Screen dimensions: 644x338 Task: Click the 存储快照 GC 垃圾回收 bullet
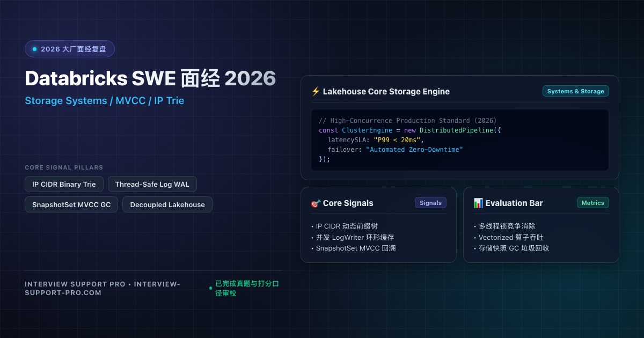click(511, 248)
